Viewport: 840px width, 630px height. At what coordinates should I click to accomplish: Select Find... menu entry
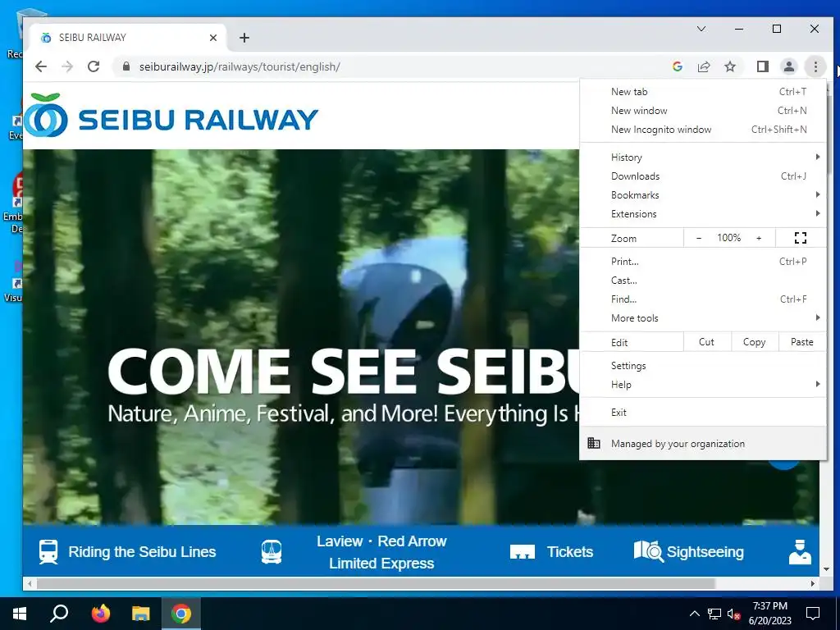703,299
